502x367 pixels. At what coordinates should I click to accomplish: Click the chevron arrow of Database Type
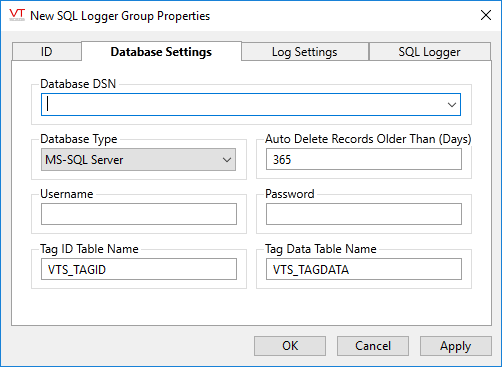pos(227,160)
